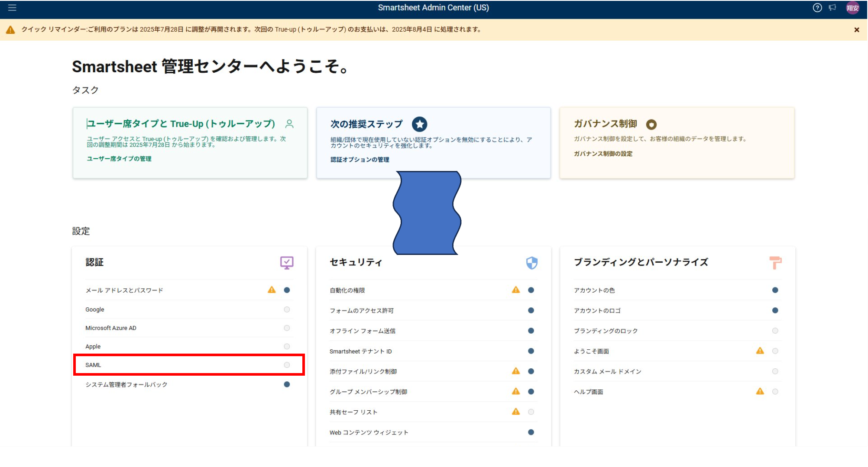Image resolution: width=868 pixels, height=467 pixels.
Task: Open 共有セーフ リスト setting
Action: coord(433,412)
